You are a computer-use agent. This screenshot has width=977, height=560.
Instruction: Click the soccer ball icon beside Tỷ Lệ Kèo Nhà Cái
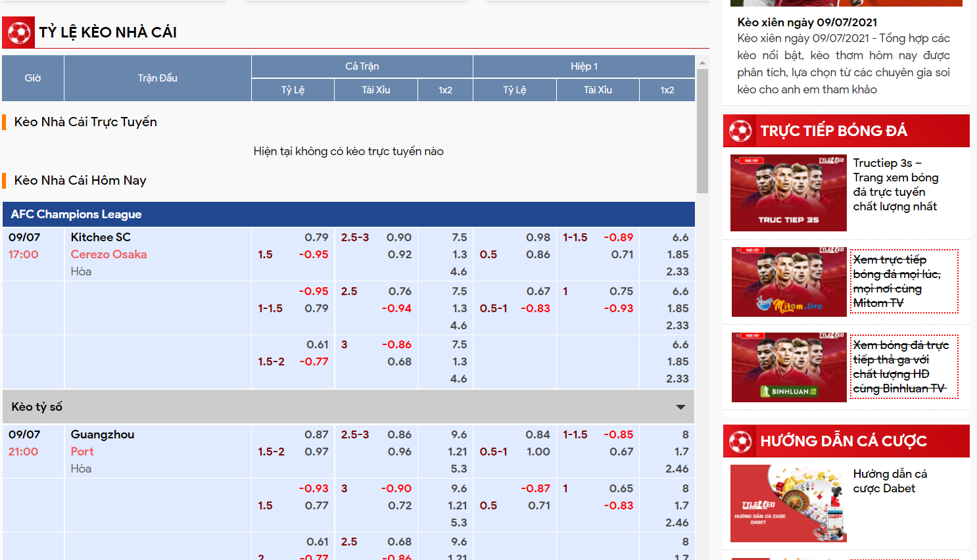coord(18,32)
